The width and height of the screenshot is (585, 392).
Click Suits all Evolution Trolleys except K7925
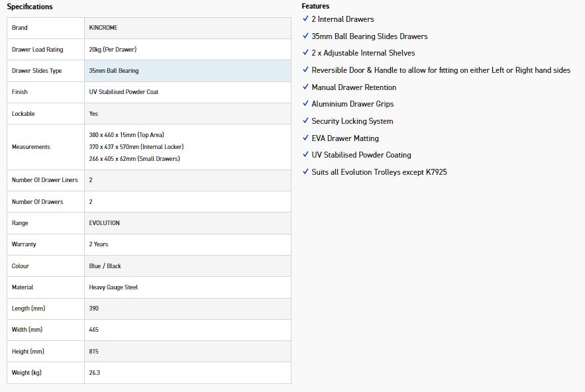coord(379,172)
